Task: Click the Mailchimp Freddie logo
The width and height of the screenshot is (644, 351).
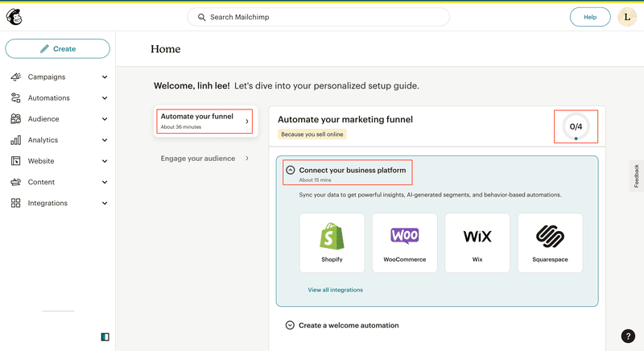Action: 14,17
